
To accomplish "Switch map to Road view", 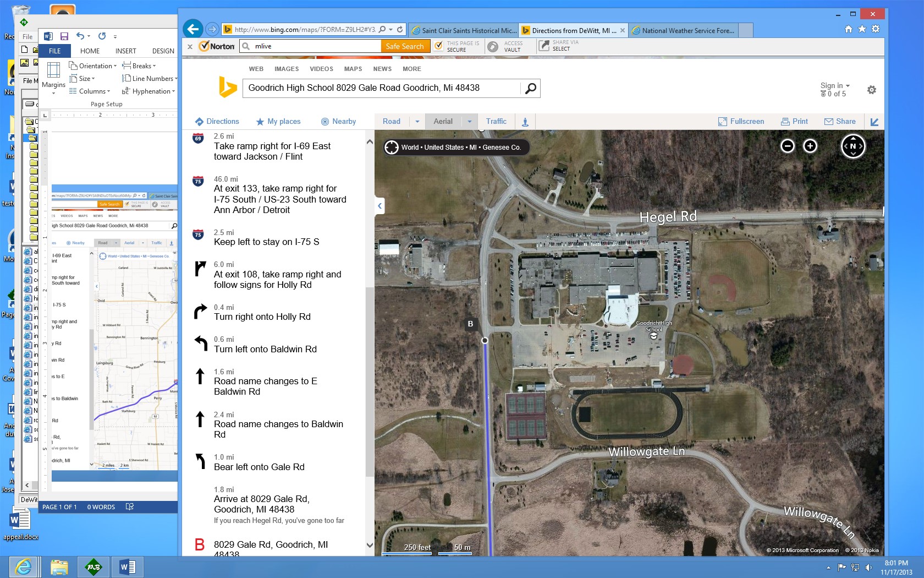I will [x=392, y=122].
